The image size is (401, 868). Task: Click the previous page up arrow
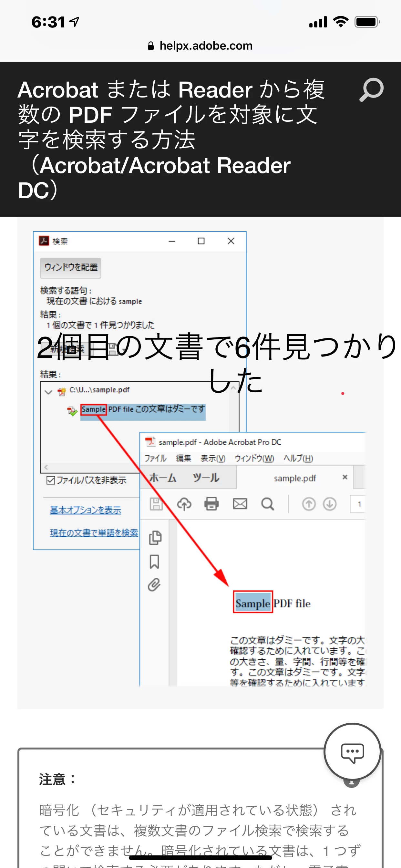click(309, 504)
